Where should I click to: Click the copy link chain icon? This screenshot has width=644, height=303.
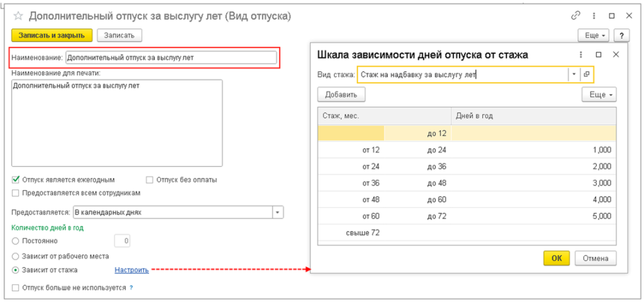coord(575,16)
